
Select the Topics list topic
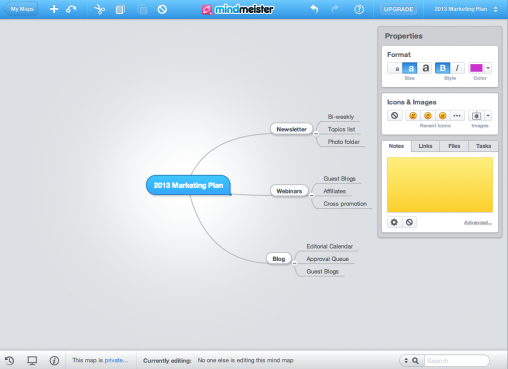(341, 129)
